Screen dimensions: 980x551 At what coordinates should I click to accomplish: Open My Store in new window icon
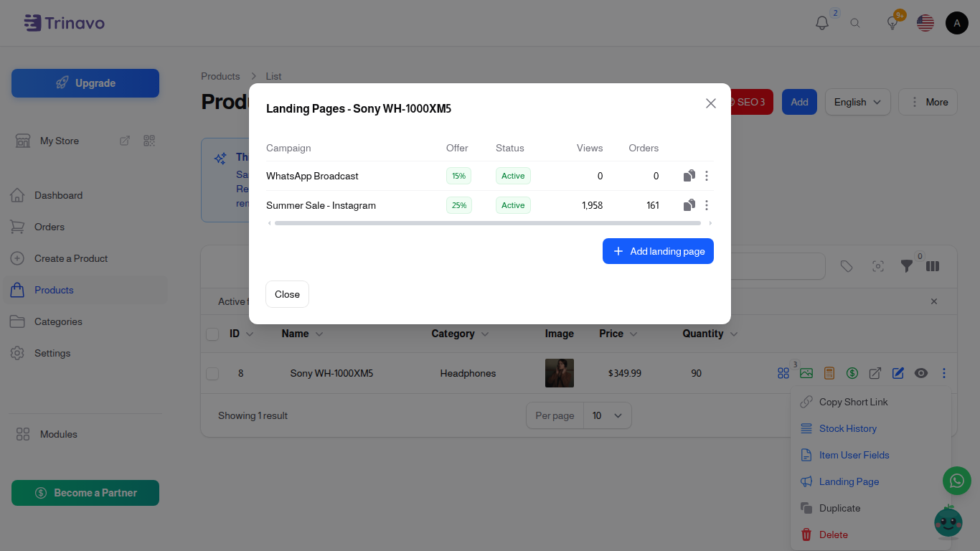tap(125, 141)
